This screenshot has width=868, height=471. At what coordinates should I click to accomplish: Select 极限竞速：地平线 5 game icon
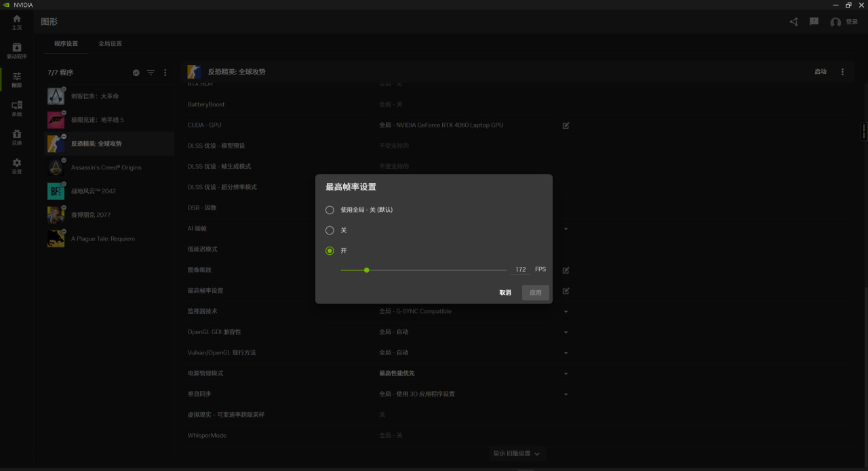pyautogui.click(x=56, y=120)
